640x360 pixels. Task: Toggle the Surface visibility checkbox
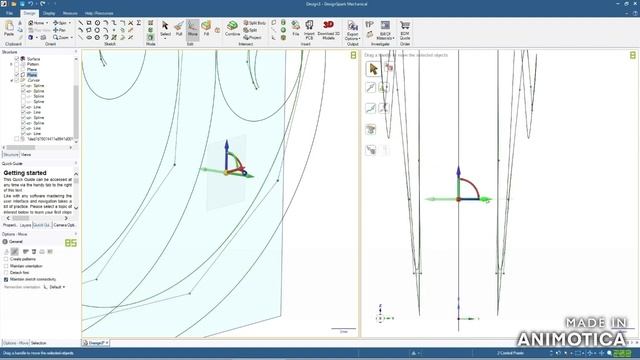pos(17,59)
